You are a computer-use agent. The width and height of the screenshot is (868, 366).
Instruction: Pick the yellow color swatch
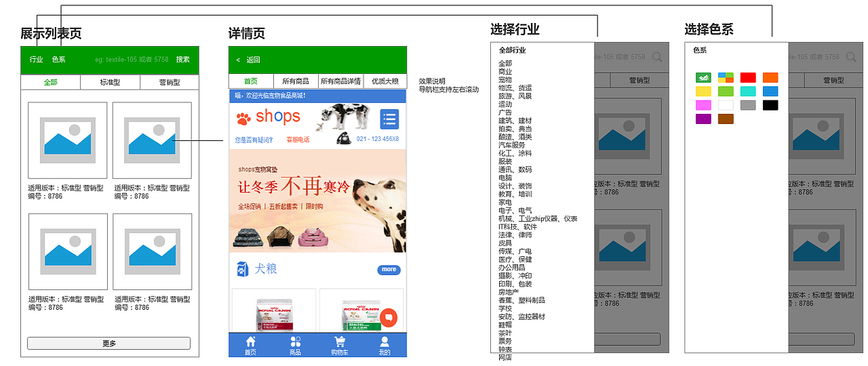tap(703, 91)
